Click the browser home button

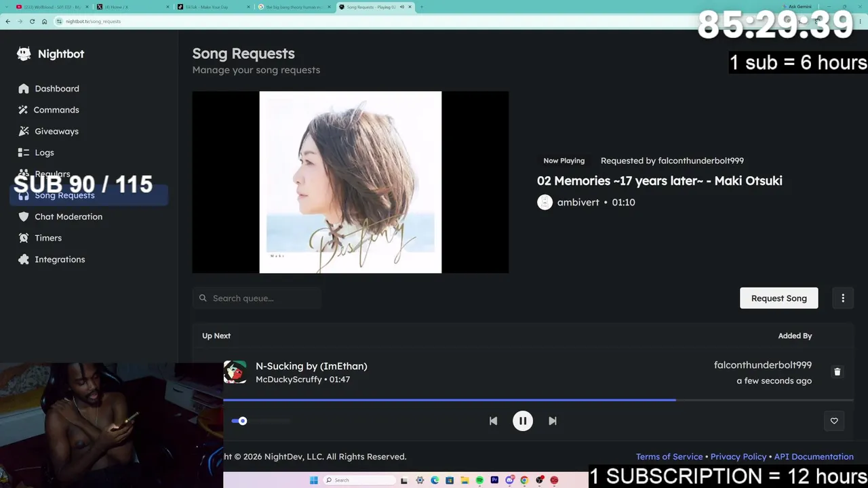coord(44,21)
